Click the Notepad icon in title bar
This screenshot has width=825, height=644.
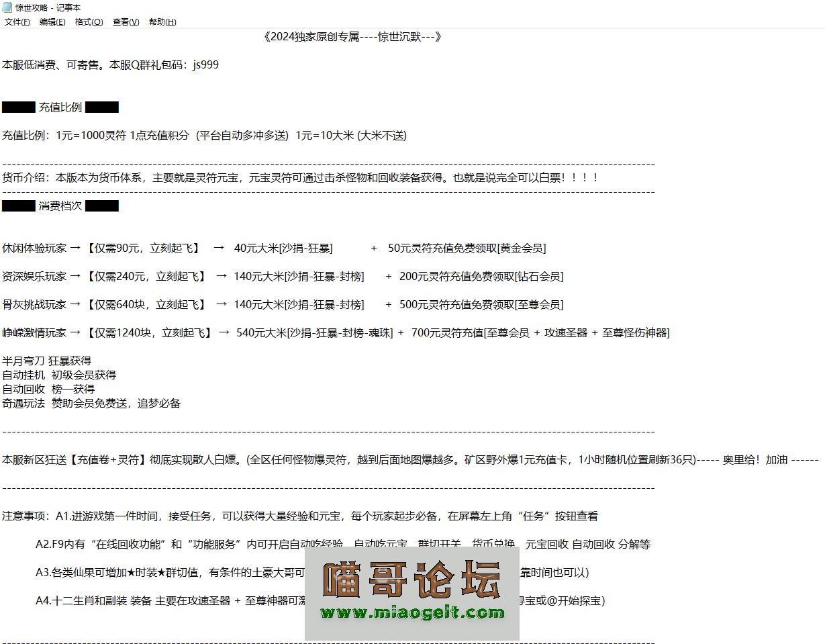click(7, 7)
